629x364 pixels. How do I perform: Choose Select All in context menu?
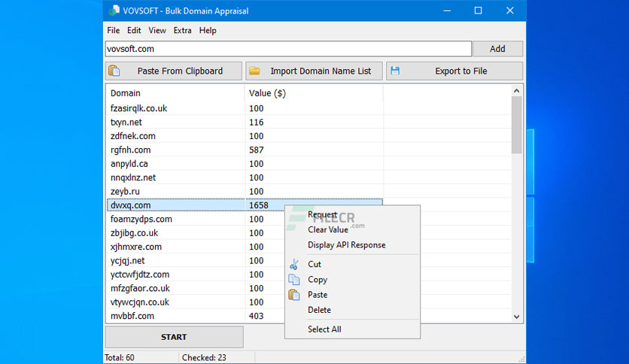pyautogui.click(x=352, y=329)
